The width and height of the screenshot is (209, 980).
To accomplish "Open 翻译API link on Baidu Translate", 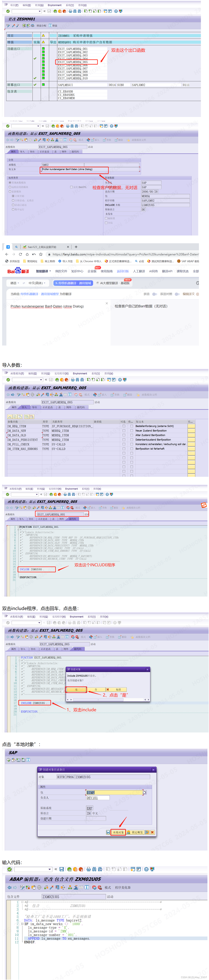I will 167,271.
